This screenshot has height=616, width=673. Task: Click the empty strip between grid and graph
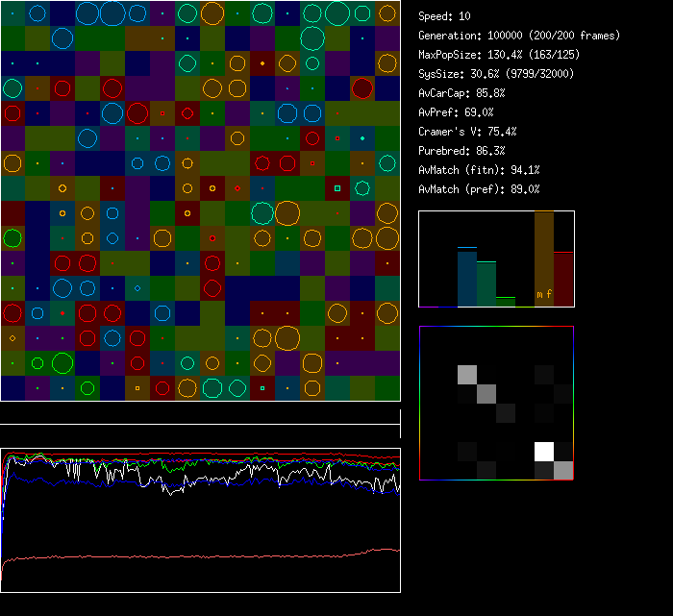200,413
